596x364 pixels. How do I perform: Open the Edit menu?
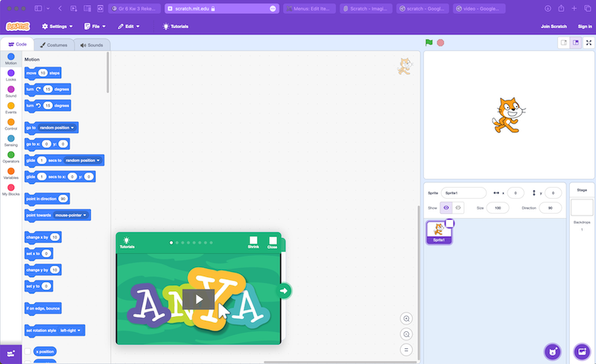pos(129,26)
